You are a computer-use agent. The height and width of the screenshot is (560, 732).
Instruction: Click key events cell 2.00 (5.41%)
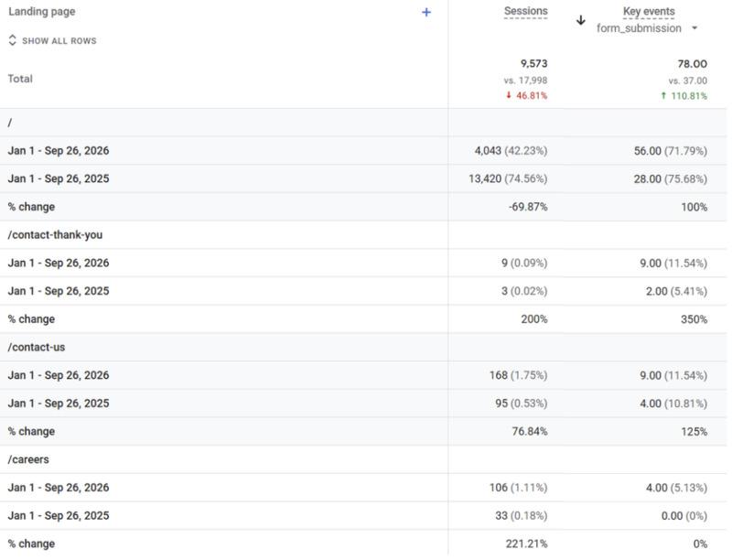676,291
